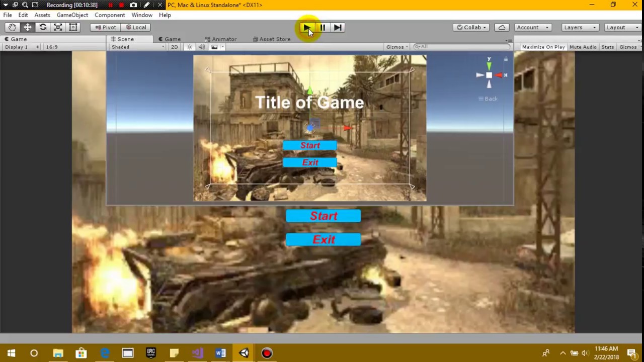Image resolution: width=644 pixels, height=362 pixels.
Task: Select the Hand tool in Unity toolbar
Action: [x=12, y=27]
